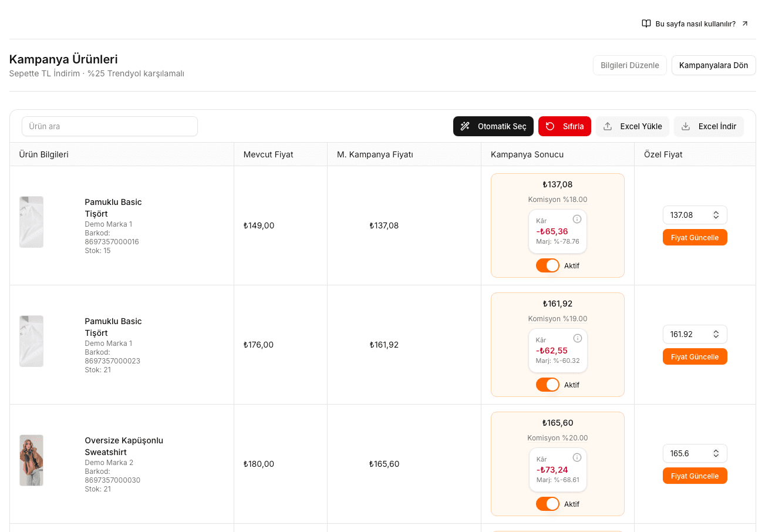Use stepper arrows on the 165.6 price field
This screenshot has height=532, width=772.
[716, 453]
